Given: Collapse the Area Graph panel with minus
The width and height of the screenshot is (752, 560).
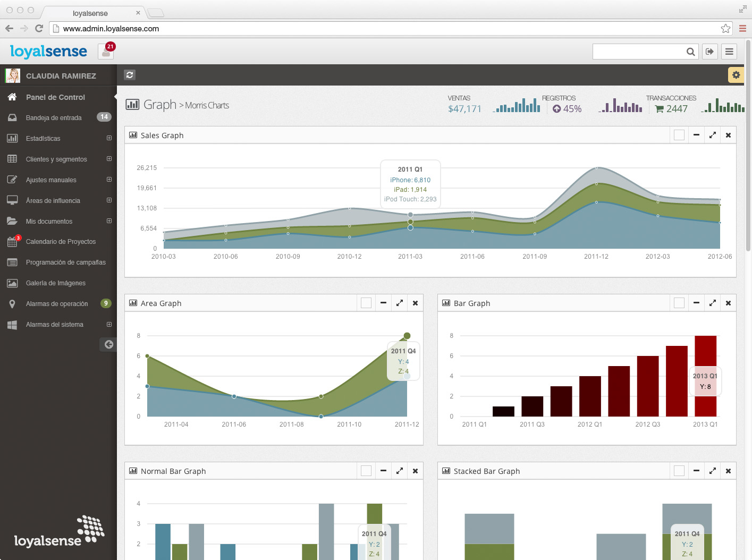Looking at the screenshot, I should pos(383,303).
